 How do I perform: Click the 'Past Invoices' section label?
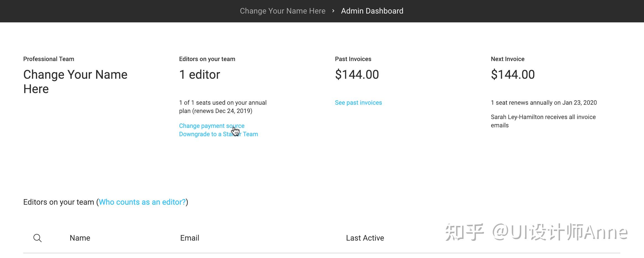(x=353, y=59)
